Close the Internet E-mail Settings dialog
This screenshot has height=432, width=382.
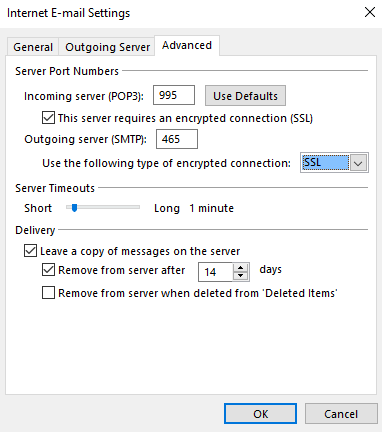[x=370, y=12]
